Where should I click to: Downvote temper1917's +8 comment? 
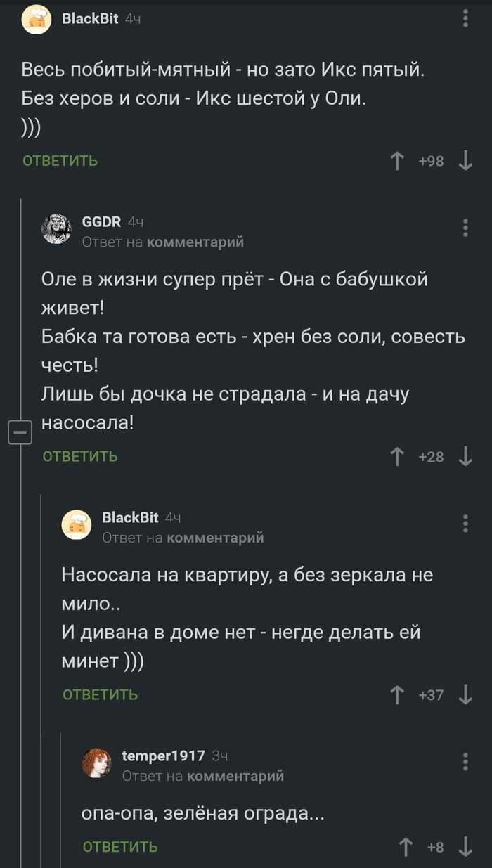coord(465,847)
